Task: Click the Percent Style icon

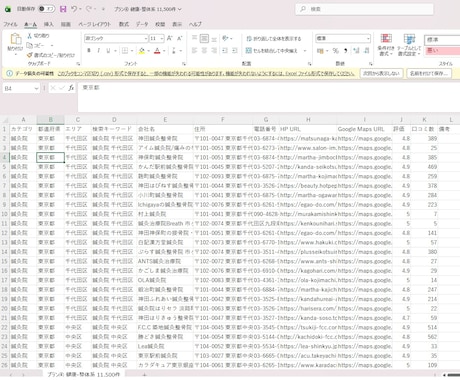Action: 336,51
